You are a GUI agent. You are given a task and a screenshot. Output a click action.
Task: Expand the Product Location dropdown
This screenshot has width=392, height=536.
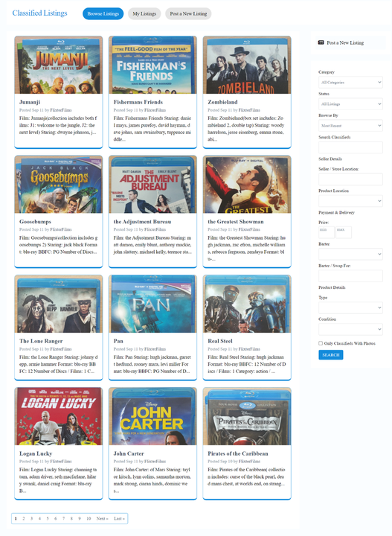350,201
